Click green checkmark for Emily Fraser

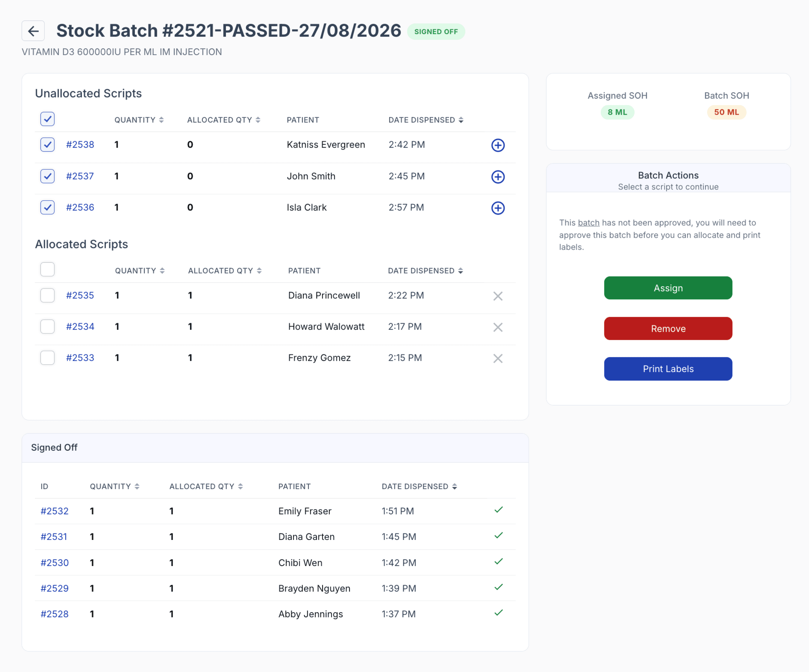pyautogui.click(x=499, y=510)
